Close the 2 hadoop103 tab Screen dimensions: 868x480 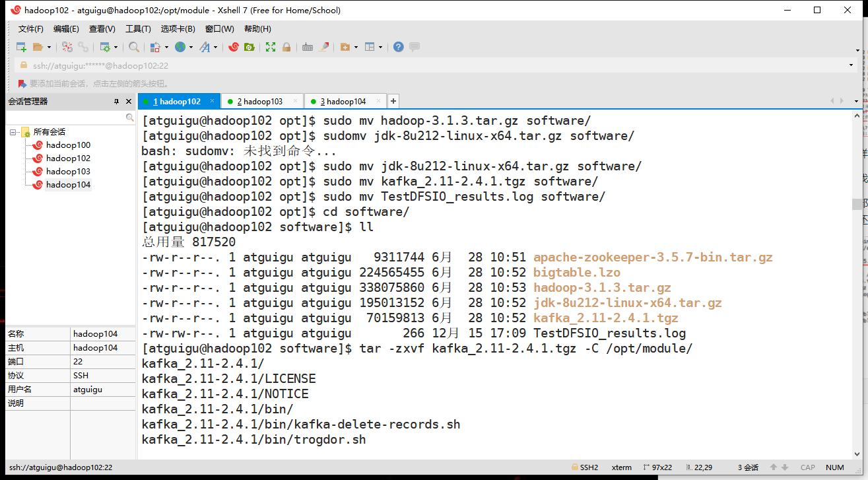point(295,101)
